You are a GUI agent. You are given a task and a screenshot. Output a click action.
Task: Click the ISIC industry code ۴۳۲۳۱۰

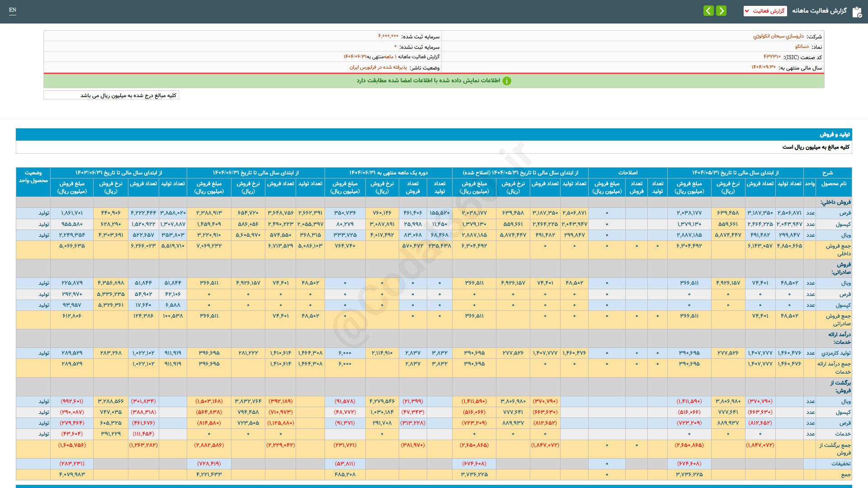(772, 57)
